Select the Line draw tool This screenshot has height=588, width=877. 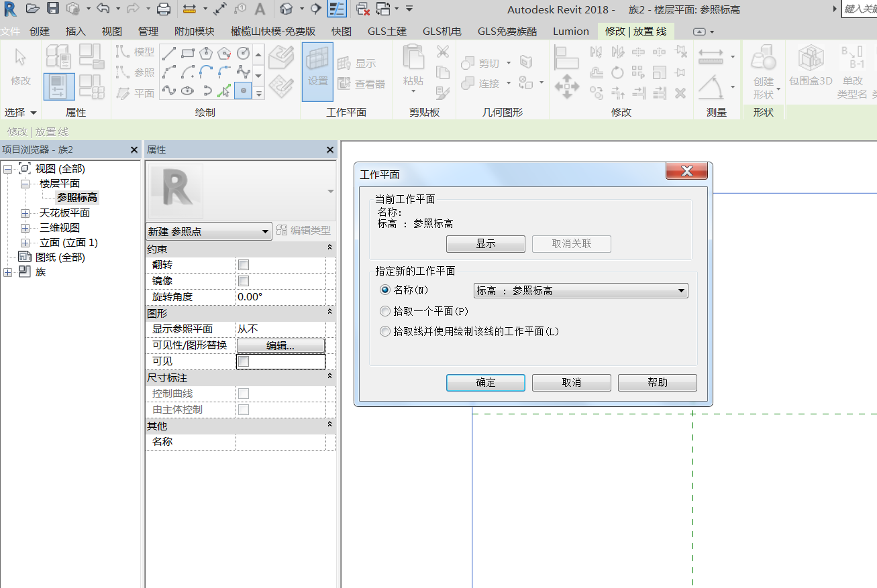169,52
